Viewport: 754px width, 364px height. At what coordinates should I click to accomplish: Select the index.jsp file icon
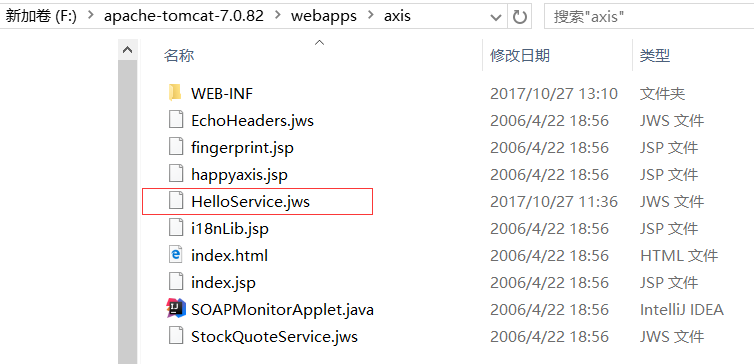point(176,282)
